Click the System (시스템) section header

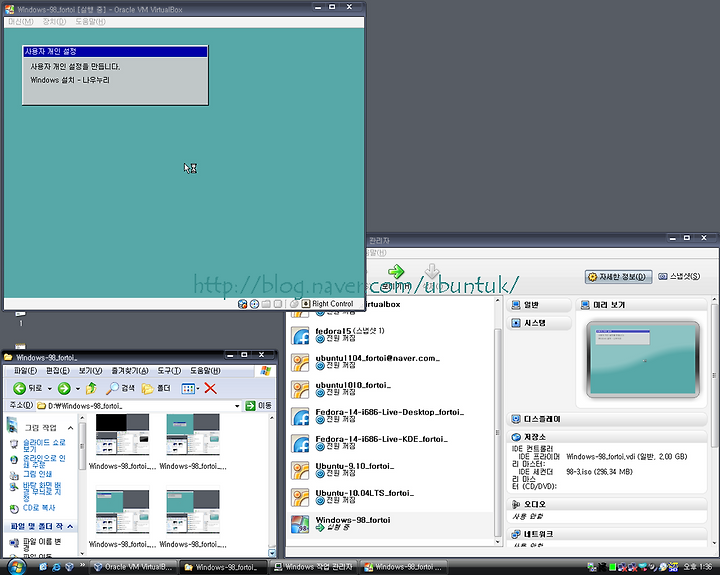tap(539, 323)
